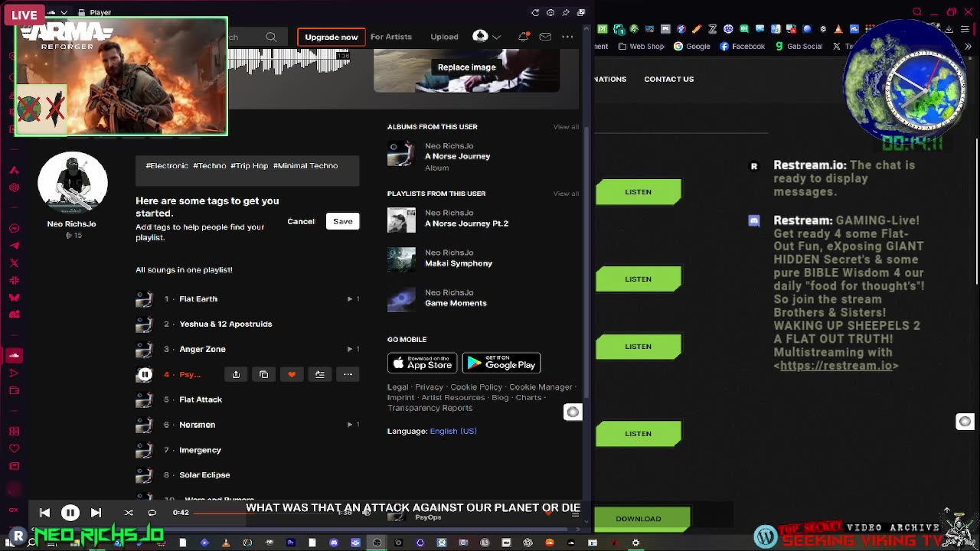Viewport: 980px width, 551px height.
Task: Share the PsyOps track
Action: coord(236,374)
